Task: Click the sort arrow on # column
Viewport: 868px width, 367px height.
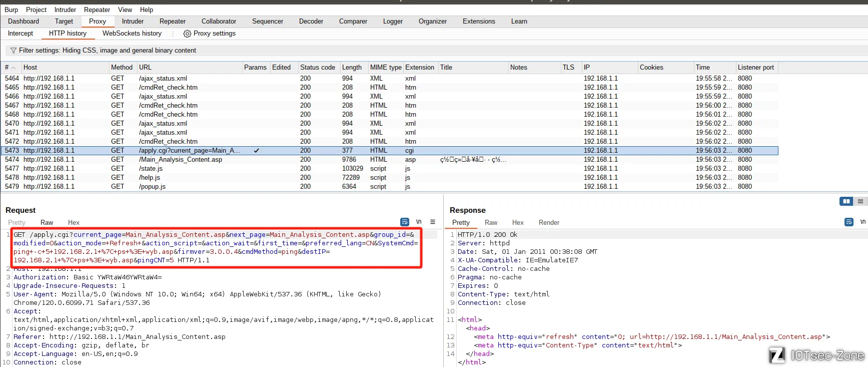Action: coord(14,68)
